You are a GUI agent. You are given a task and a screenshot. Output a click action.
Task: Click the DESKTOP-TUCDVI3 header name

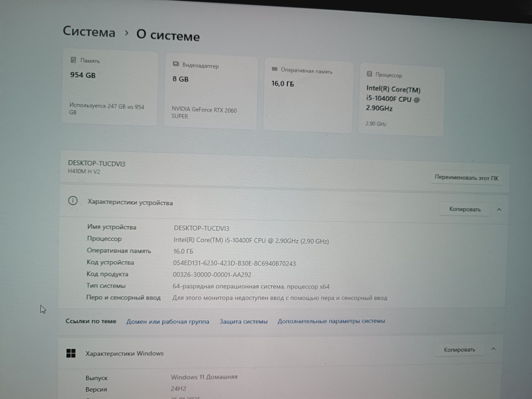click(x=97, y=163)
